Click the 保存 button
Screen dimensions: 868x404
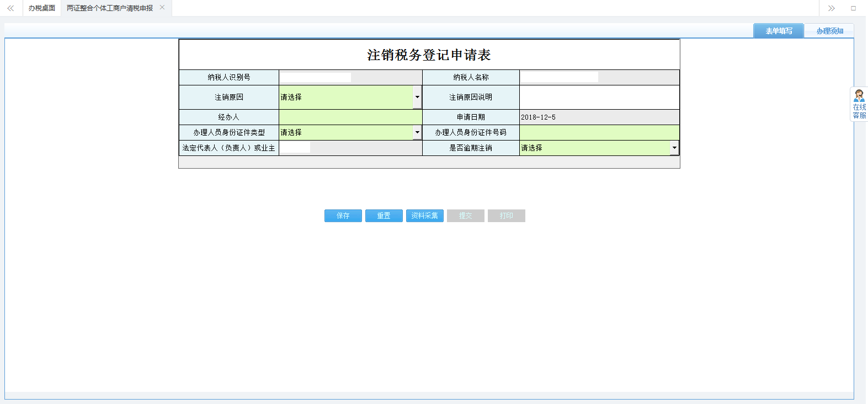point(343,216)
